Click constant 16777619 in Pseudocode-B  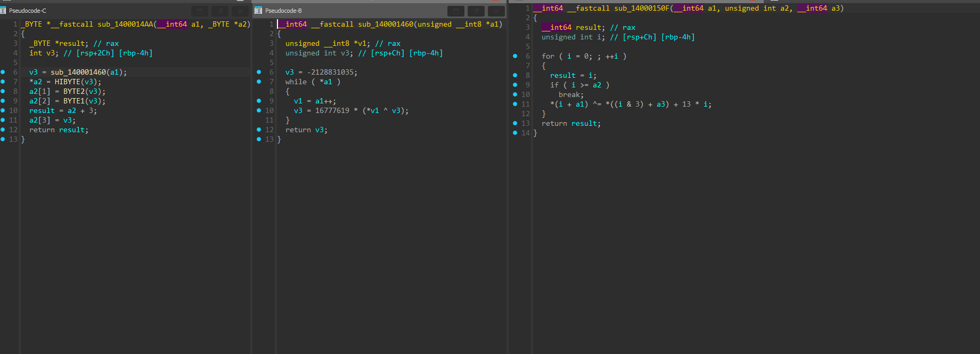pos(332,110)
